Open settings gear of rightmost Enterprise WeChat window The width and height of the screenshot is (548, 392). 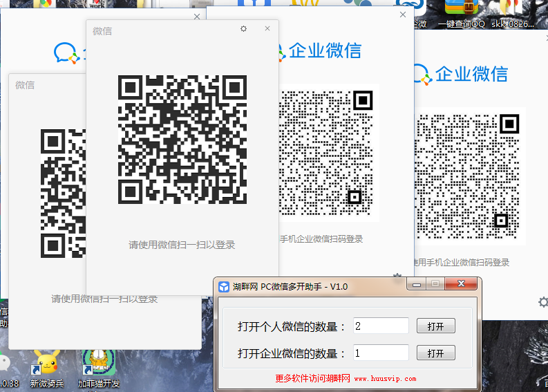click(x=543, y=302)
